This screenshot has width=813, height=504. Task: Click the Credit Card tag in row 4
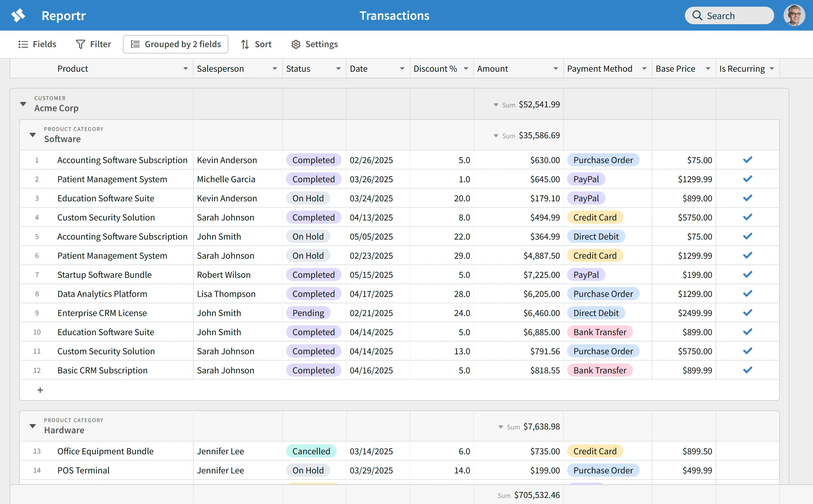click(x=595, y=217)
